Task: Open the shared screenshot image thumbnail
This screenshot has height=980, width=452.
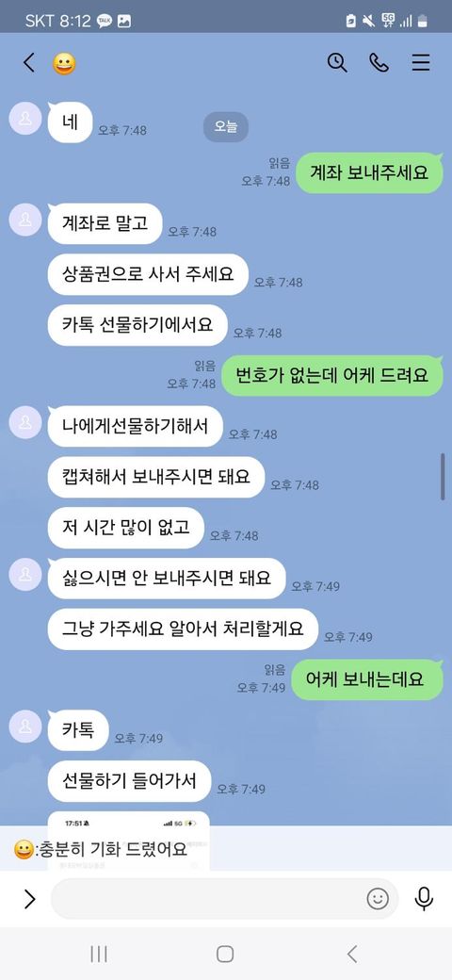Action: point(129,841)
